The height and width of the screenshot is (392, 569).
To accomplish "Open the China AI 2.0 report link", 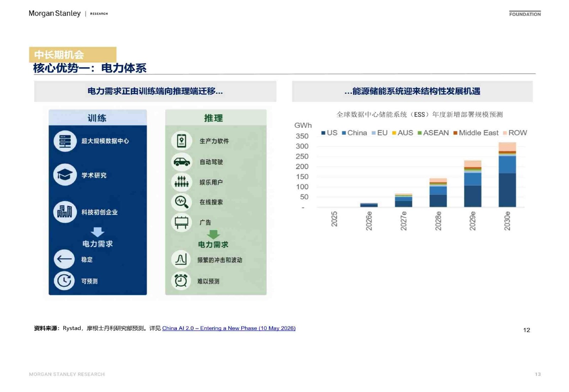I will (229, 328).
